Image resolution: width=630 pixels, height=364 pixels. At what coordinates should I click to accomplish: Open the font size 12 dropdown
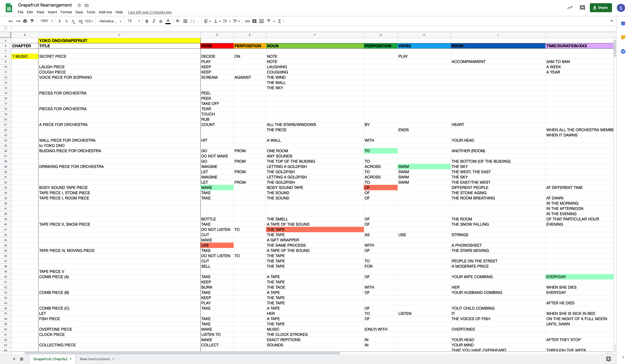pos(134,21)
